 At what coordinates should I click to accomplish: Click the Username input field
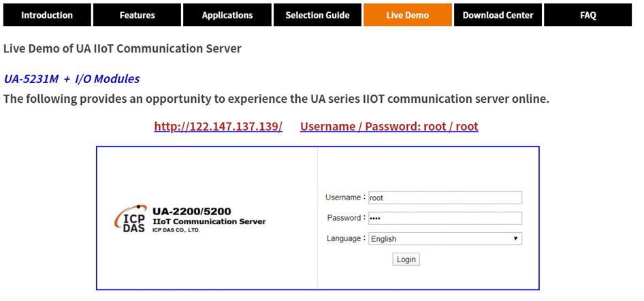click(x=445, y=197)
